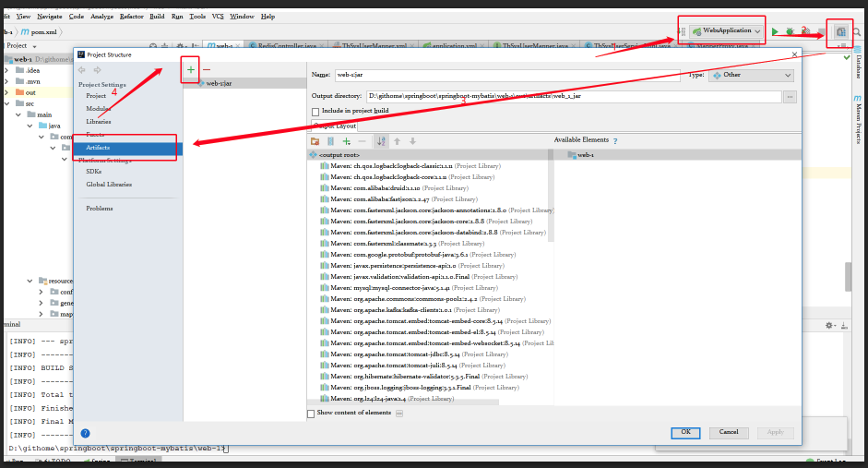868x468 pixels.
Task: Expand the .mvn folder
Action: (x=6, y=81)
